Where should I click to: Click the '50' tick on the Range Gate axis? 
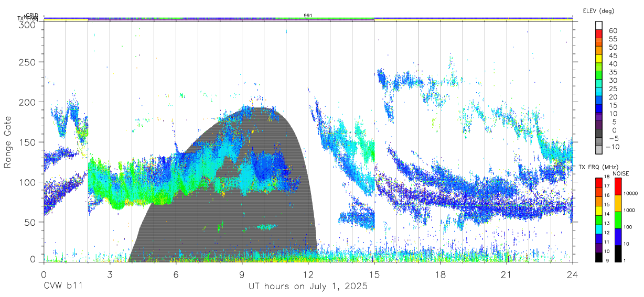(31, 222)
